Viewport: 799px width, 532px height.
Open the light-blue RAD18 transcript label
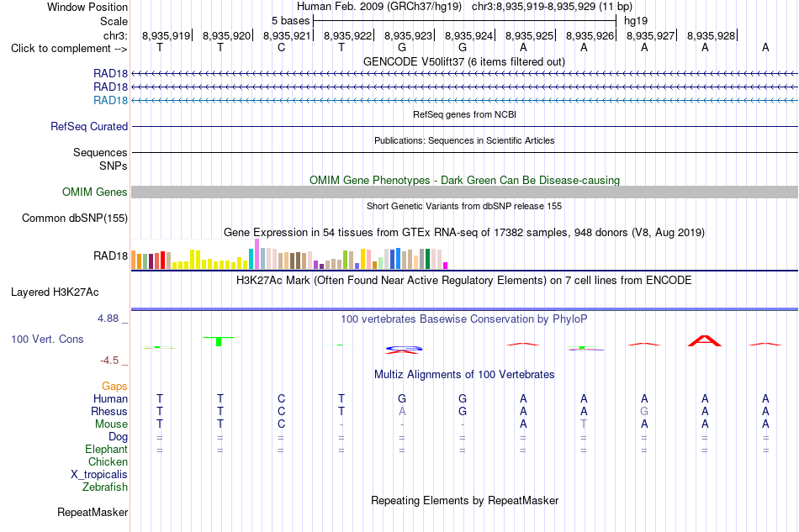110,100
